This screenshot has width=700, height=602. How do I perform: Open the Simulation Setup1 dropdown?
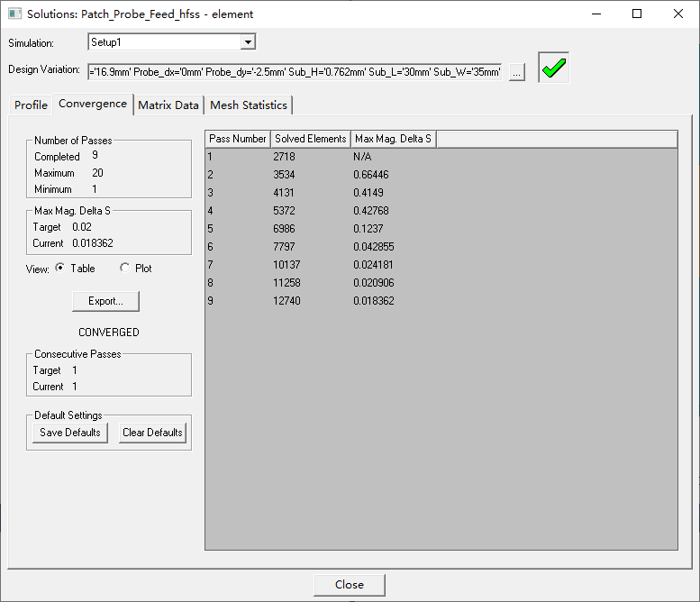click(248, 42)
